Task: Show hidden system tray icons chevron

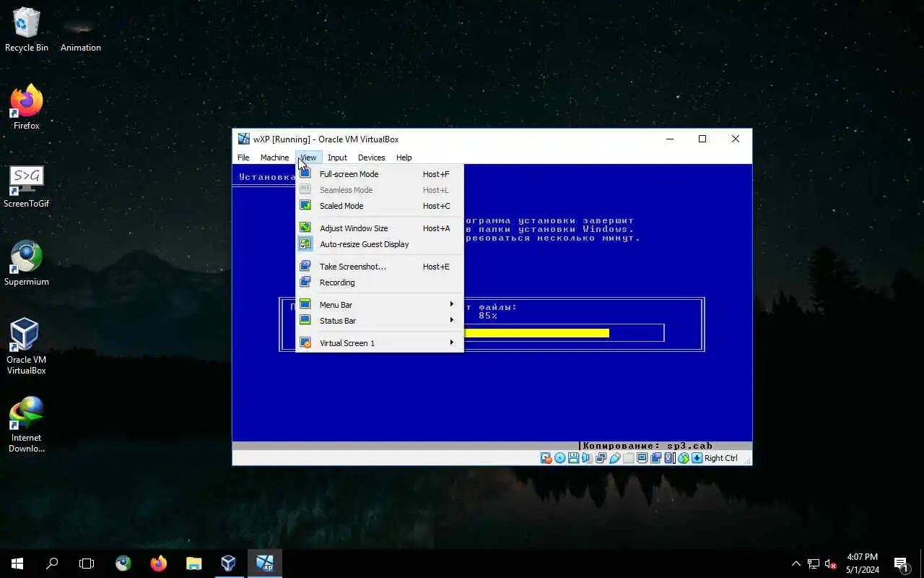Action: click(796, 564)
